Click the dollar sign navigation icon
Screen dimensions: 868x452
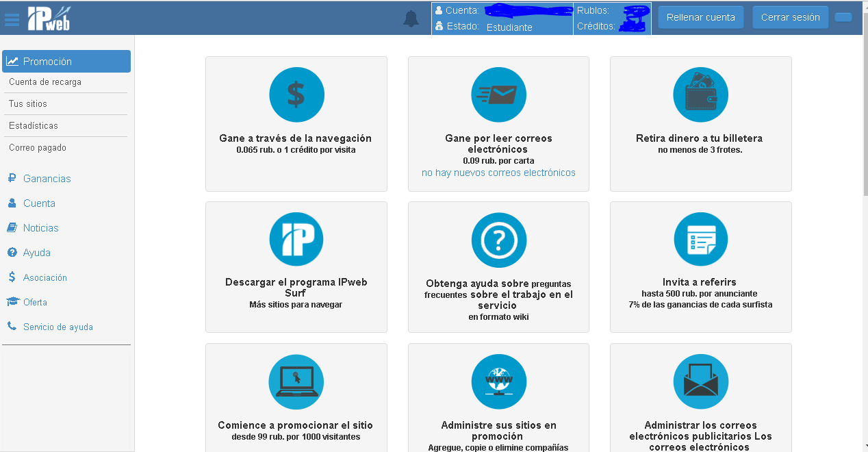coord(296,95)
